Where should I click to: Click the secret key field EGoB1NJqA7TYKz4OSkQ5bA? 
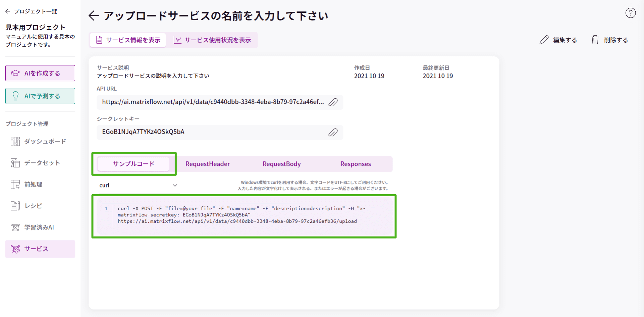point(220,132)
